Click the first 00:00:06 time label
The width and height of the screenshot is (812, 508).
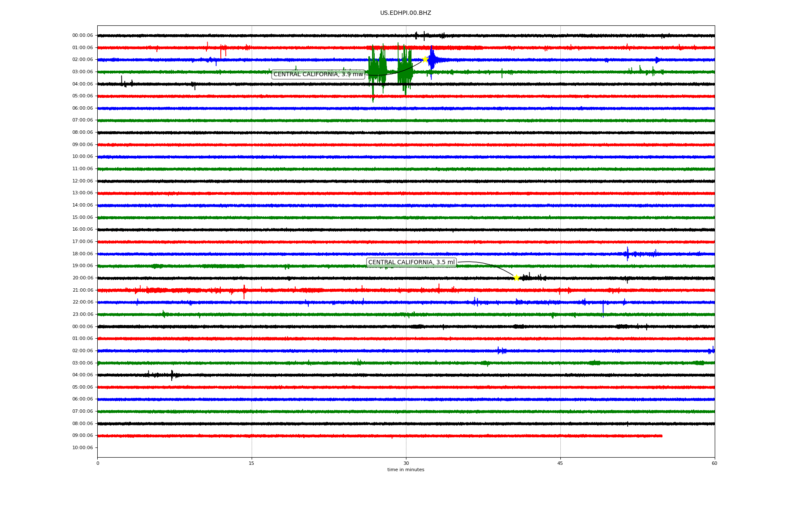tap(82, 36)
